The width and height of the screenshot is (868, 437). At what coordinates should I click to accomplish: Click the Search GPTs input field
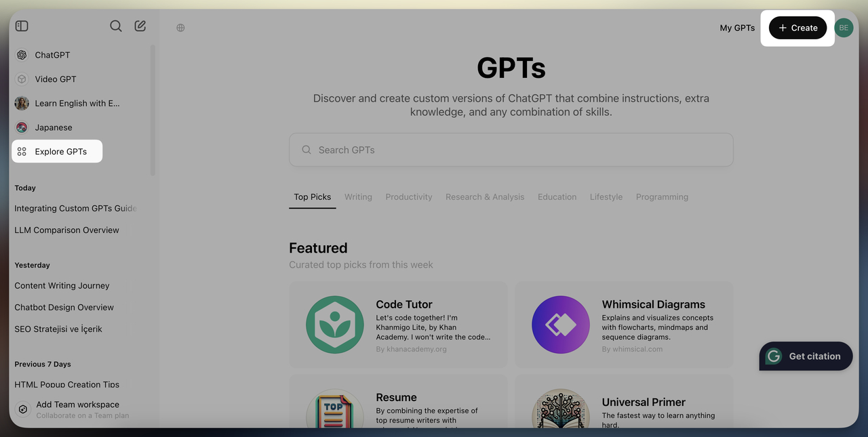click(x=511, y=149)
